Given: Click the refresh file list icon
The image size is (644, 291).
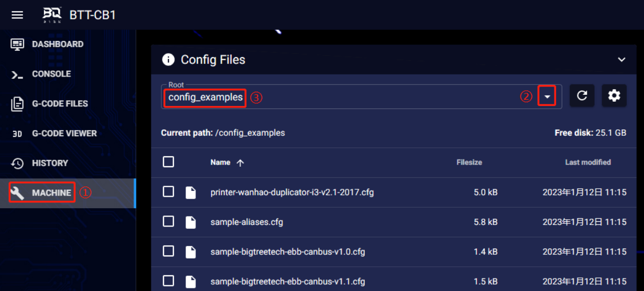Looking at the screenshot, I should click(582, 95).
